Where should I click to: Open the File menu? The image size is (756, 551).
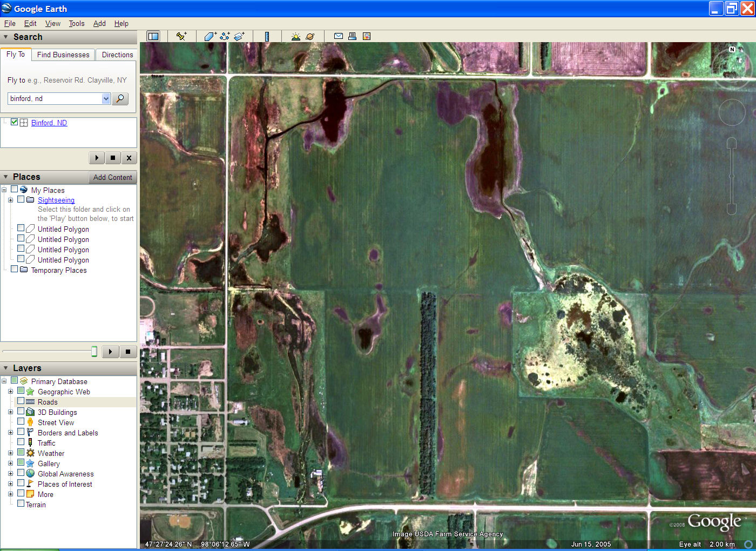pyautogui.click(x=10, y=23)
